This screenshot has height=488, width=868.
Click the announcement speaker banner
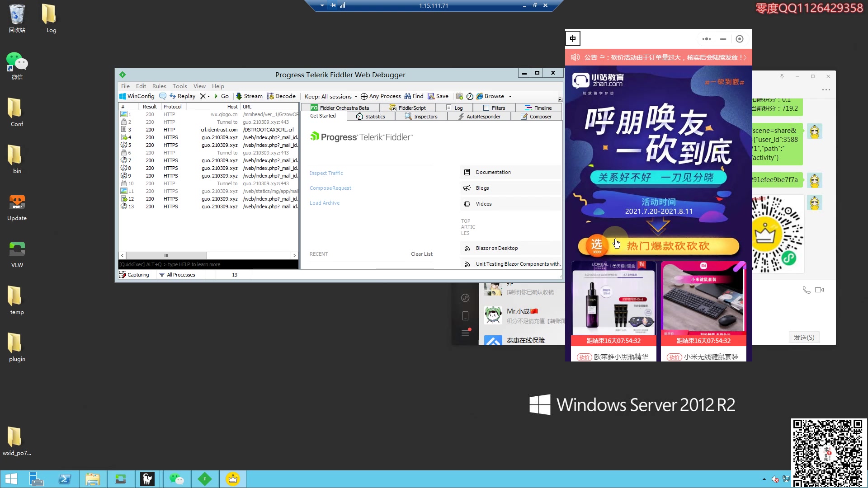pyautogui.click(x=659, y=57)
